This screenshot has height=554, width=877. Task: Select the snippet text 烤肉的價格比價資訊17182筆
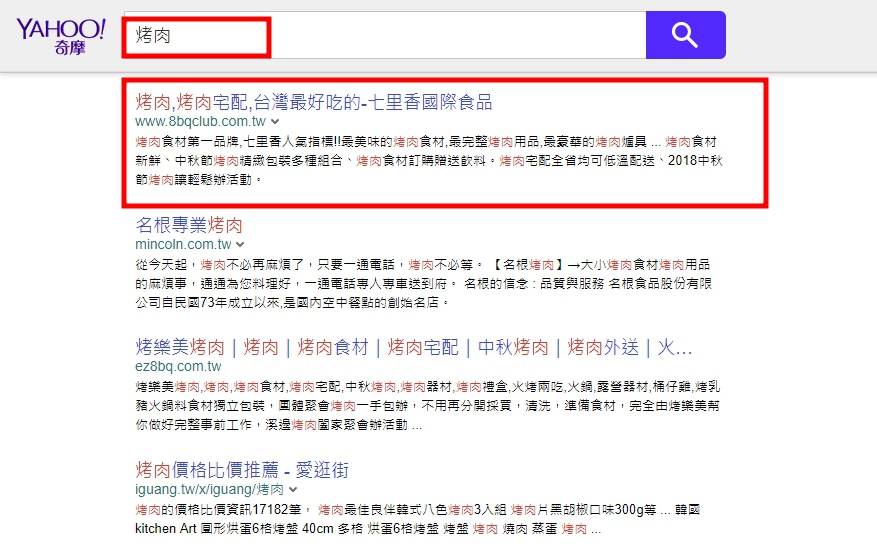(x=219, y=509)
